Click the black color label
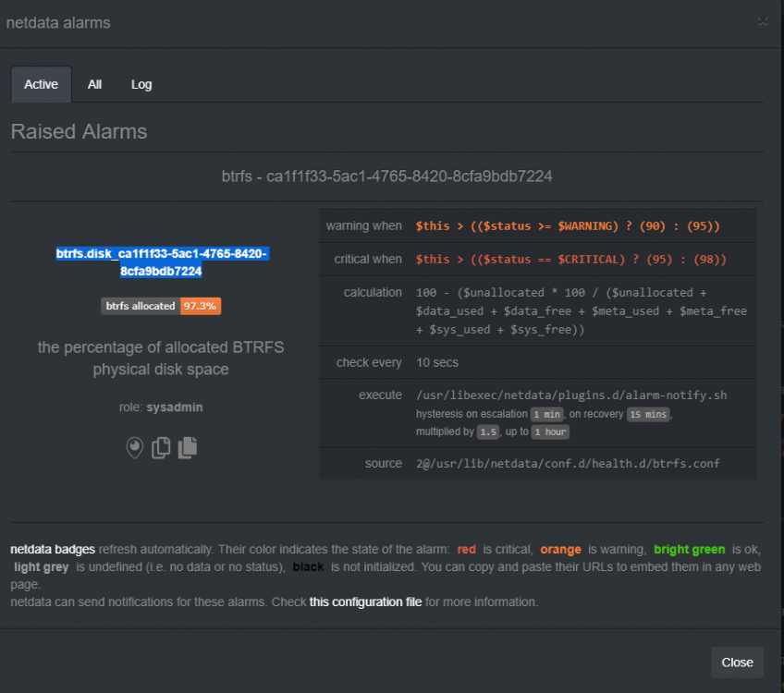Image resolution: width=784 pixels, height=693 pixels. click(x=308, y=567)
